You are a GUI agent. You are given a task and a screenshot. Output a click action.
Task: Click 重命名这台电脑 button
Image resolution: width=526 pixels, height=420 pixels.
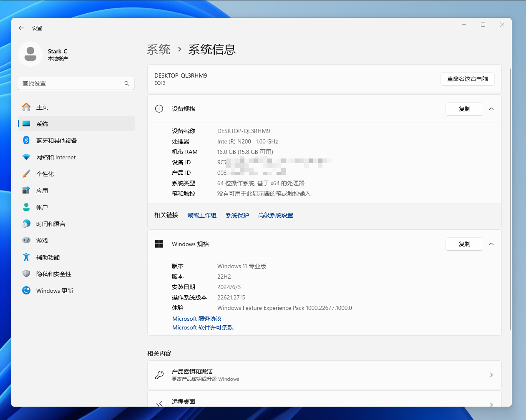pos(468,79)
